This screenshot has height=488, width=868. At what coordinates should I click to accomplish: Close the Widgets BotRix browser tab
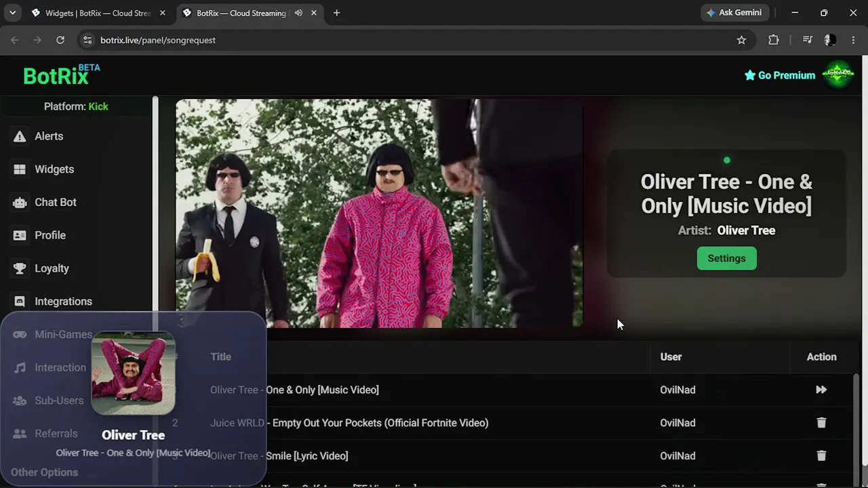point(162,13)
